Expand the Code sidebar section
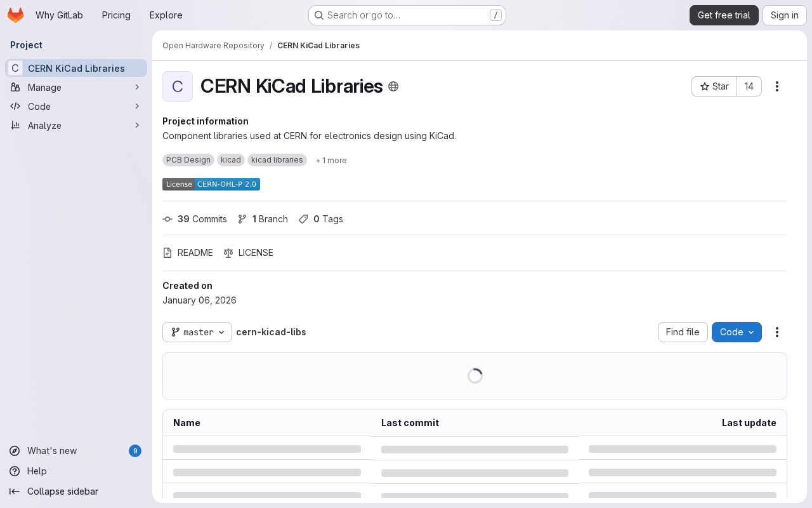The height and width of the screenshot is (508, 812). coord(76,106)
